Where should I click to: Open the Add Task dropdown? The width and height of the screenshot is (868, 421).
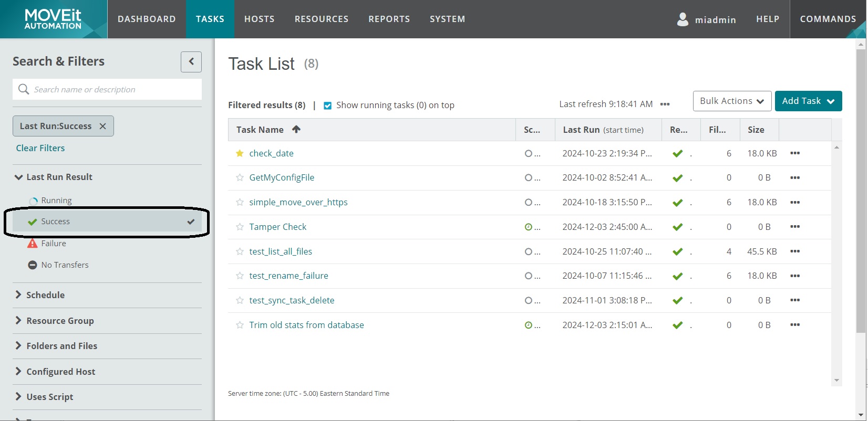[808, 101]
